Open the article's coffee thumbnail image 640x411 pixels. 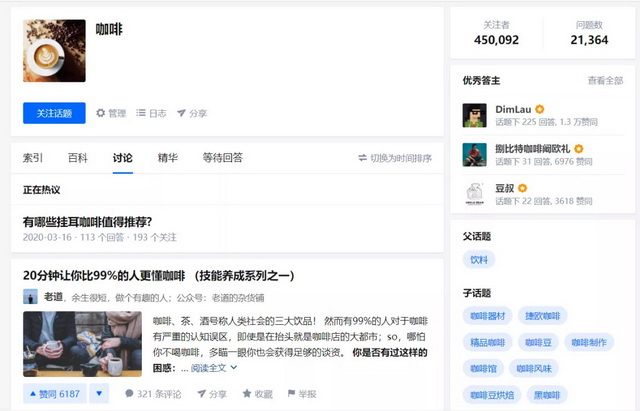pyautogui.click(x=82, y=343)
